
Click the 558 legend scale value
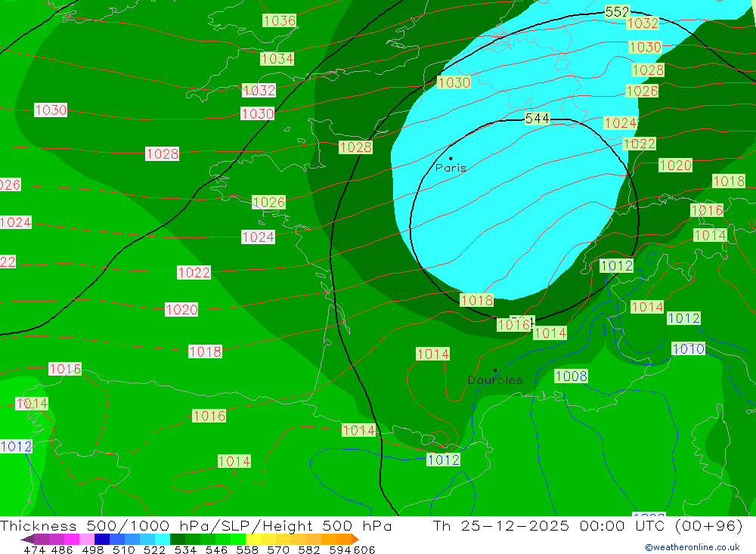pos(247,549)
